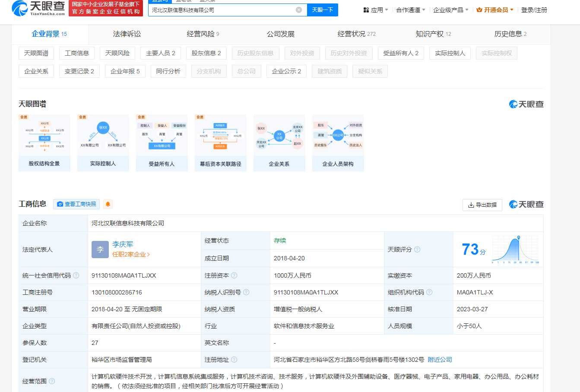Open the help icon next to 纳税人识别号
Screen dimensions: 580x392
(246, 292)
